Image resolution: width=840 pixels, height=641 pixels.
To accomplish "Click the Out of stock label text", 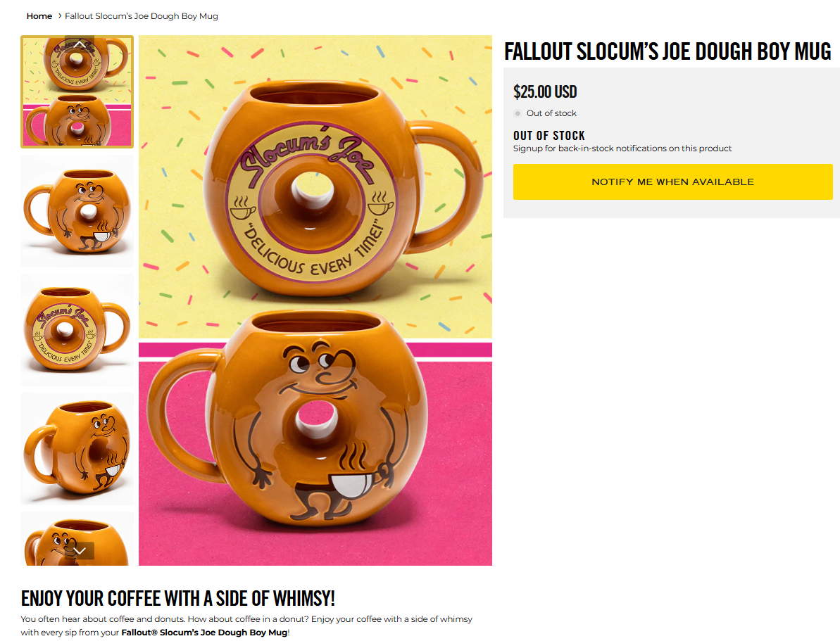I will [551, 113].
